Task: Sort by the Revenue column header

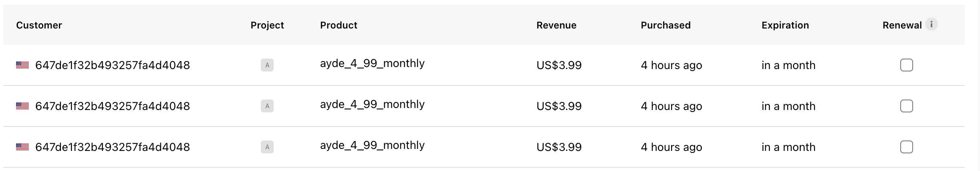Action: pos(557,25)
